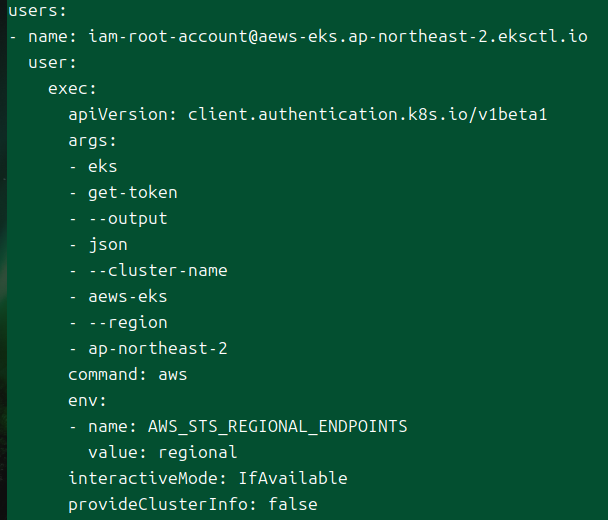Click the apiVersion client.authentication.k8s.io/v1beta1 value

click(x=367, y=114)
